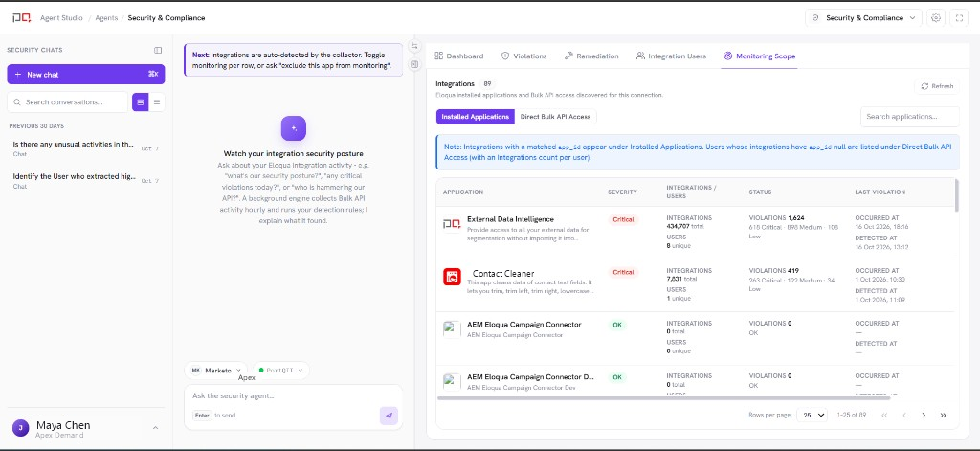The height and width of the screenshot is (451, 980).
Task: Click Violations 419 status text
Action: pyautogui.click(x=773, y=271)
